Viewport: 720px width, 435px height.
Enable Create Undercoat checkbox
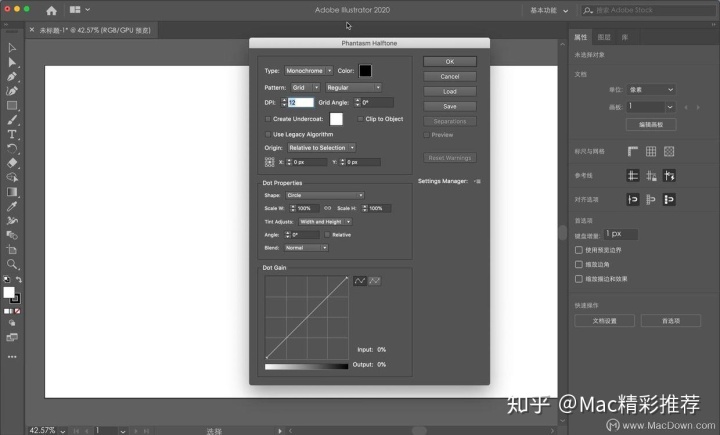click(x=268, y=119)
